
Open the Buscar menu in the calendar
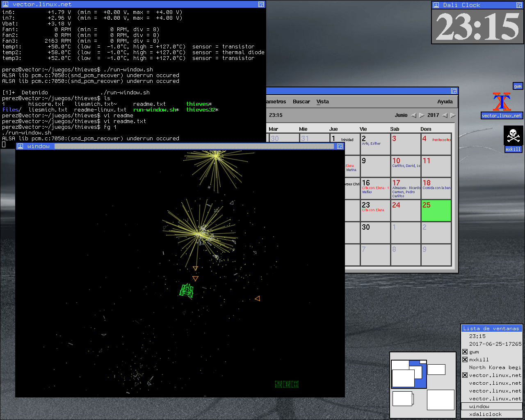tap(301, 102)
